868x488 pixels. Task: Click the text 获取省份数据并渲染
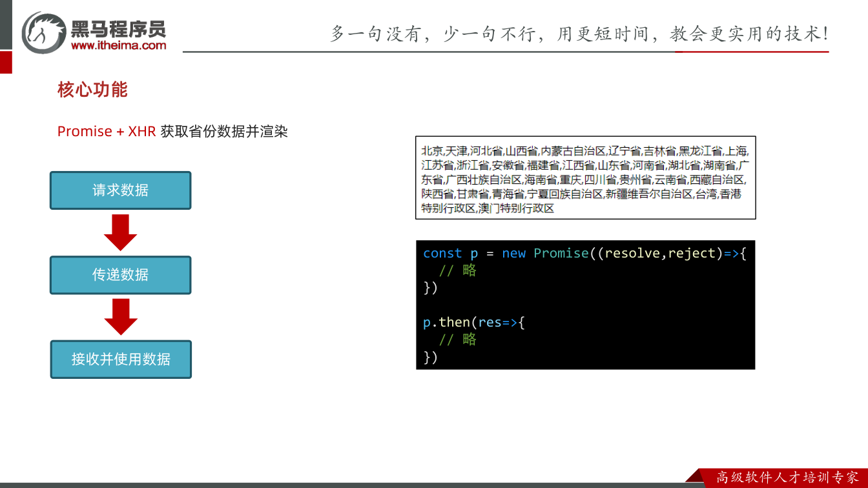[224, 131]
